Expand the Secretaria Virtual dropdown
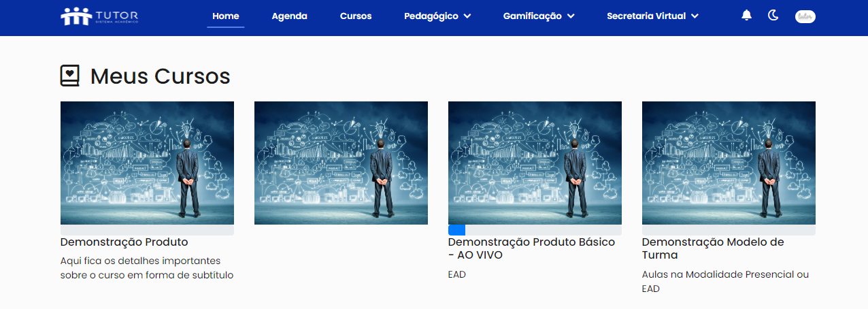This screenshot has width=868, height=309. click(652, 16)
